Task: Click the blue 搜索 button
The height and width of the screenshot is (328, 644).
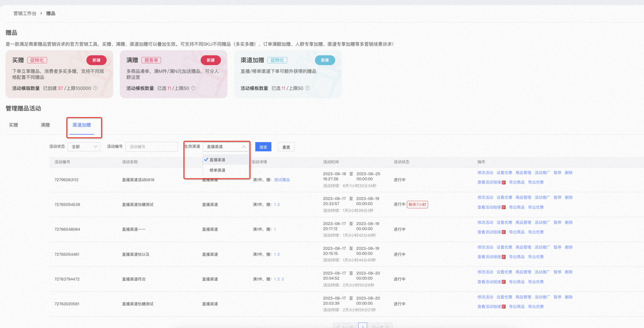Action: (263, 147)
